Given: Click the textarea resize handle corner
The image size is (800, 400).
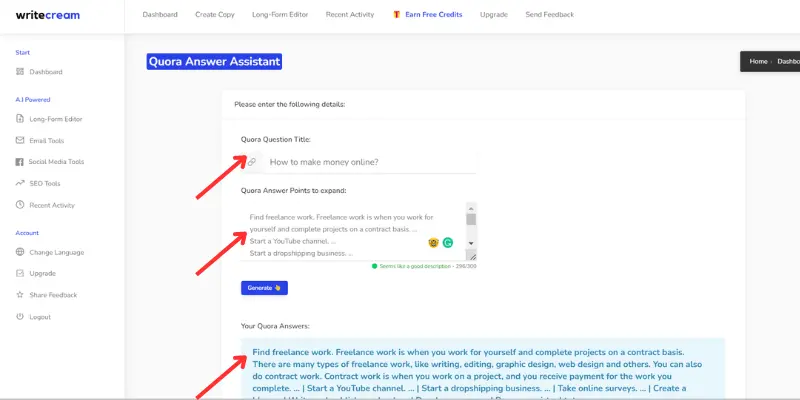Looking at the screenshot, I should (472, 257).
